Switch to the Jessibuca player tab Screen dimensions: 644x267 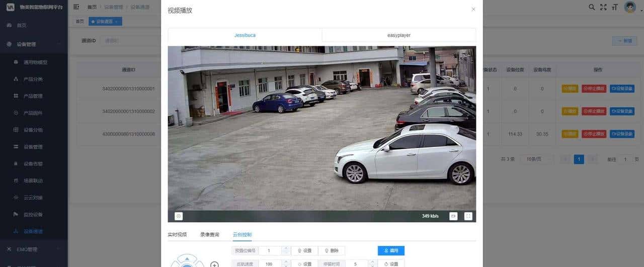tap(245, 35)
